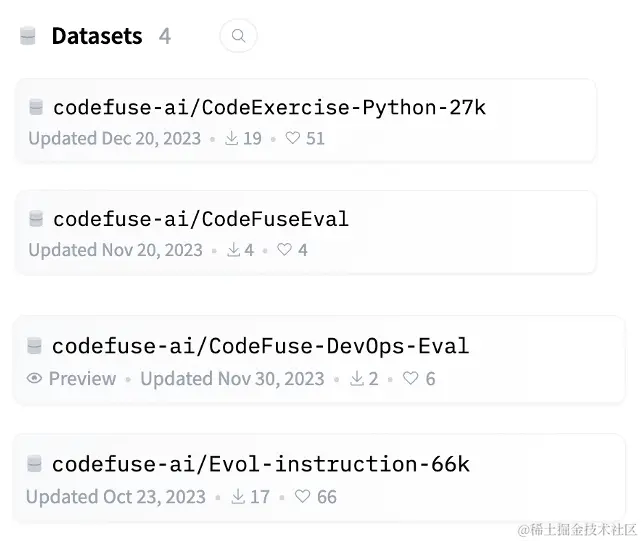Click the dataset icon next to CodeExercise-Python-27k
The width and height of the screenshot is (642, 542).
pos(36,107)
